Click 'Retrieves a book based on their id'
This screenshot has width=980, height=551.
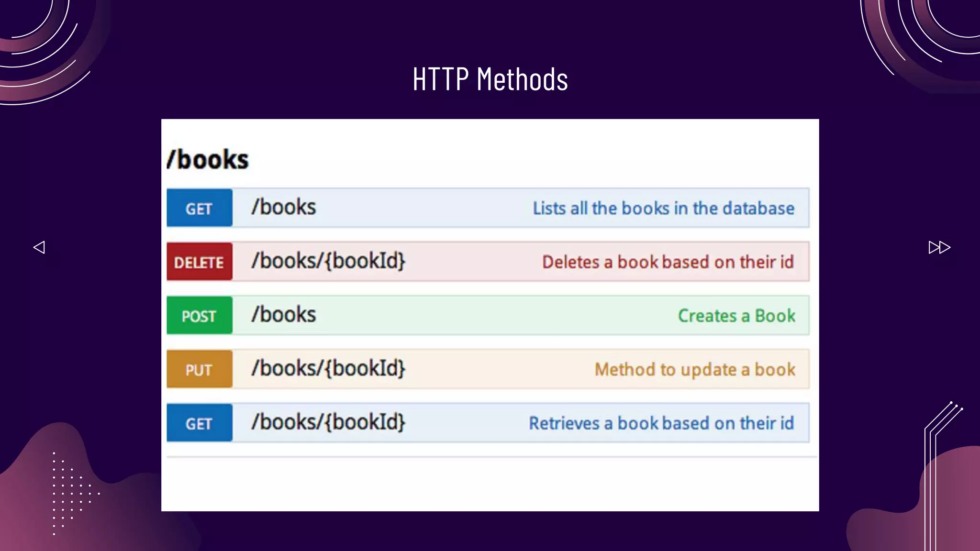661,423
